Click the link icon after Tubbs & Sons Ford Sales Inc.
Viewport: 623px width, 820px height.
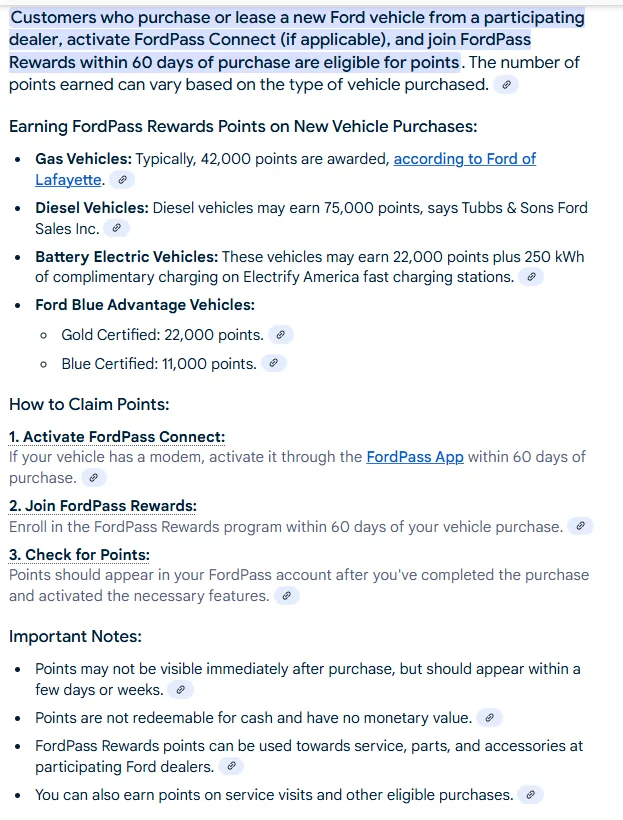click(x=117, y=228)
